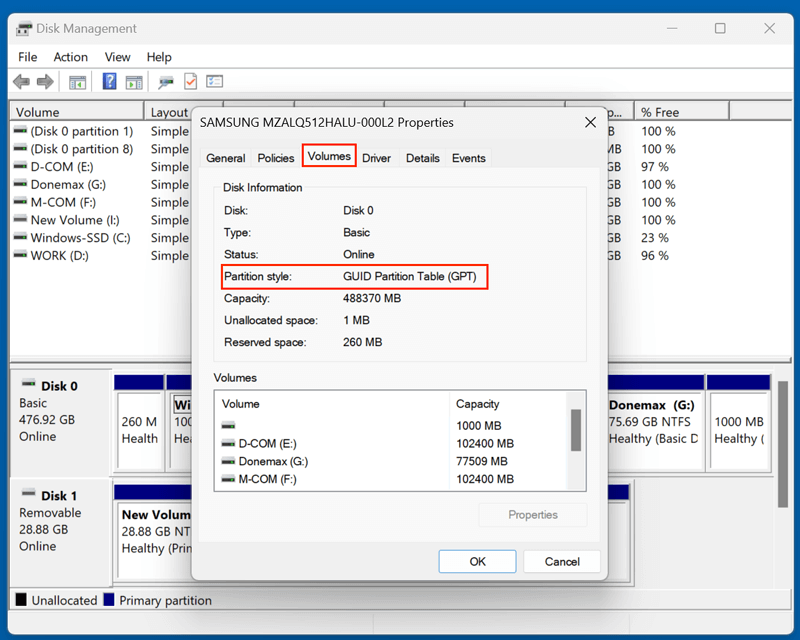Click the properties list toolbar icon
The width and height of the screenshot is (800, 640).
214,82
